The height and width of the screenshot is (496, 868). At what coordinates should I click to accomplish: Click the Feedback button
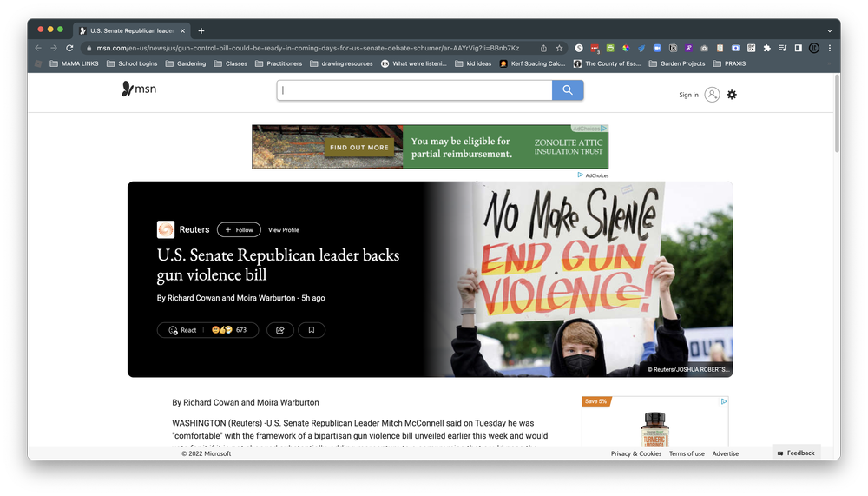(796, 453)
